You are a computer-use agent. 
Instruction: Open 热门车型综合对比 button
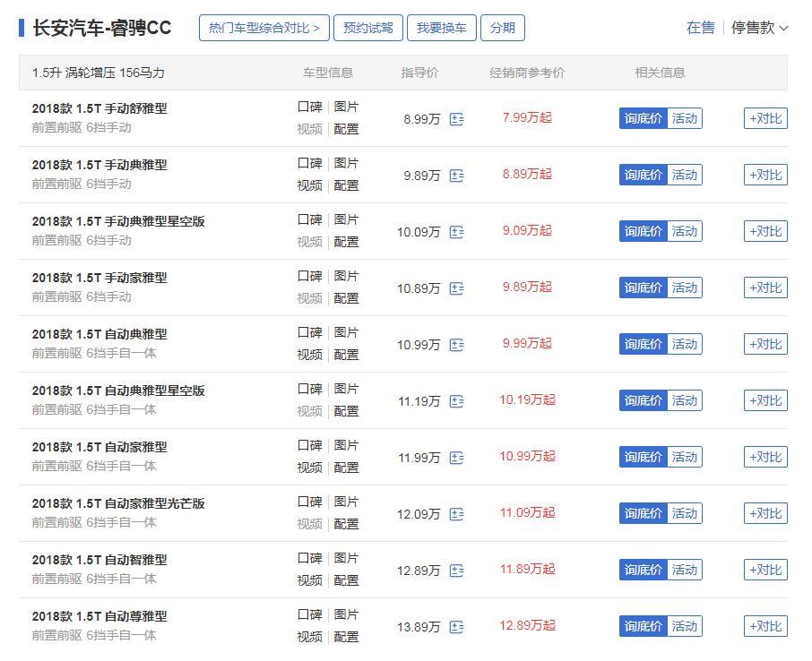coord(264,28)
